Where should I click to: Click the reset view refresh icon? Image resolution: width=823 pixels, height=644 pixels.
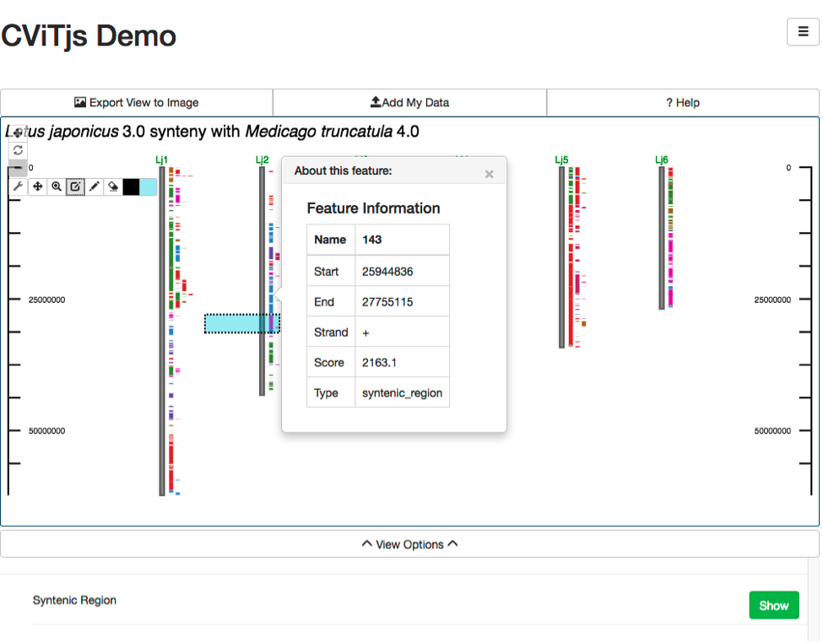point(18,150)
